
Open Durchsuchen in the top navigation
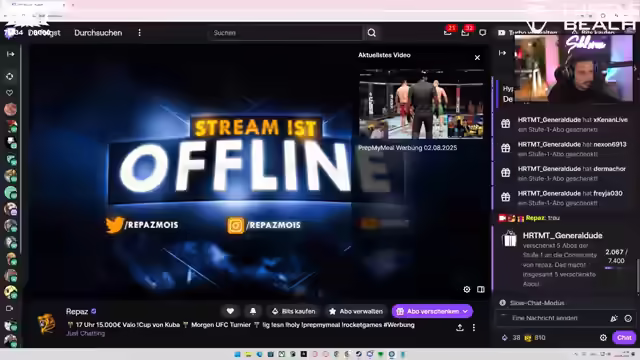pyautogui.click(x=98, y=33)
